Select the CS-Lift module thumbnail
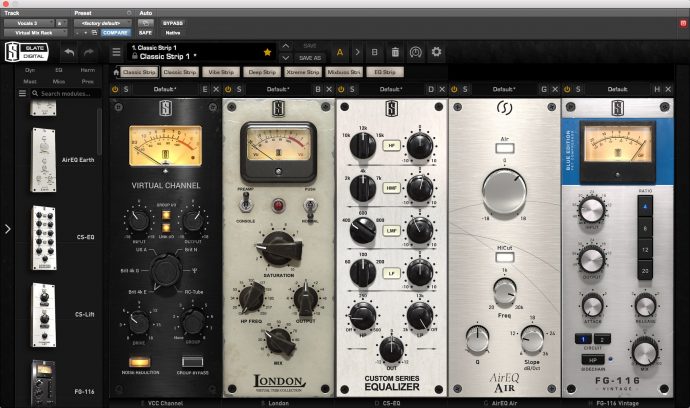690x408 pixels. click(x=44, y=315)
